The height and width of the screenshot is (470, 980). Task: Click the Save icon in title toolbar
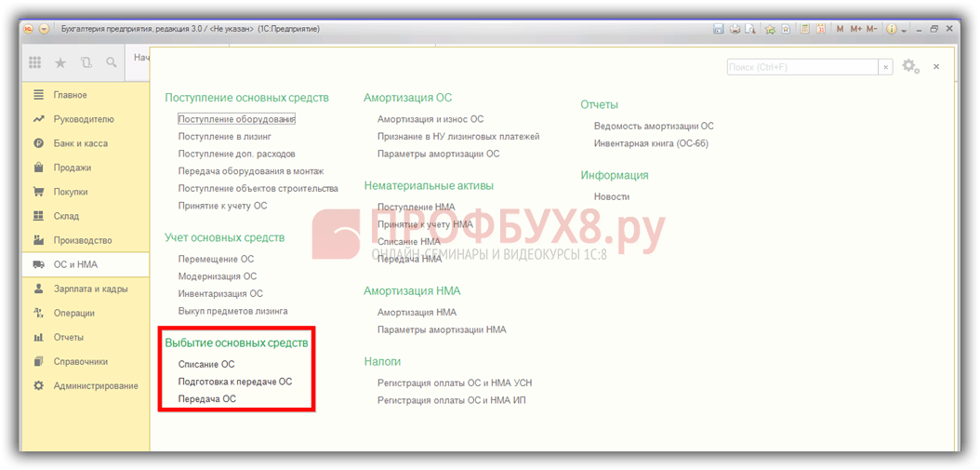pos(719,29)
